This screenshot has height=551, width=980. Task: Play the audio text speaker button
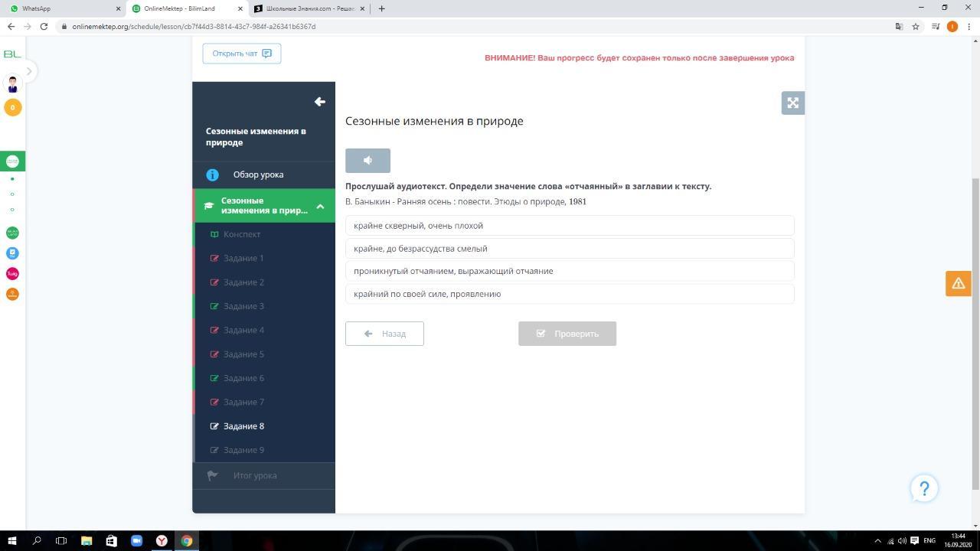[x=367, y=161]
